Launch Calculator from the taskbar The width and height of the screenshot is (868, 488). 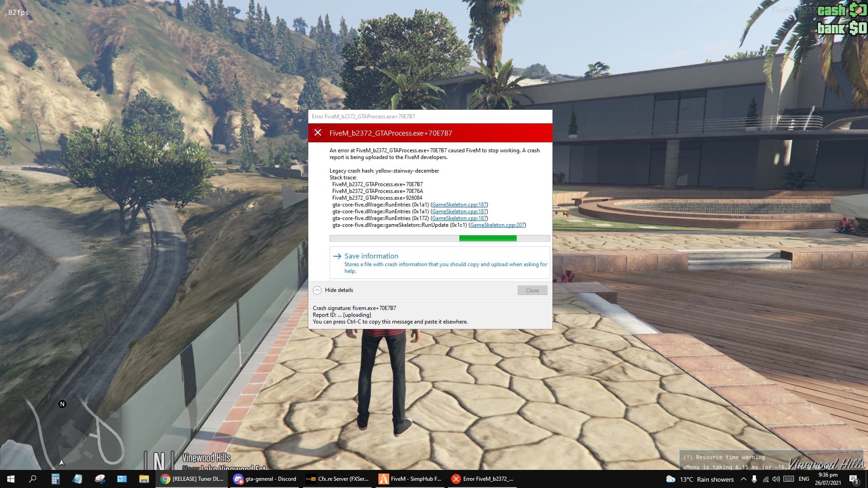pyautogui.click(x=55, y=479)
